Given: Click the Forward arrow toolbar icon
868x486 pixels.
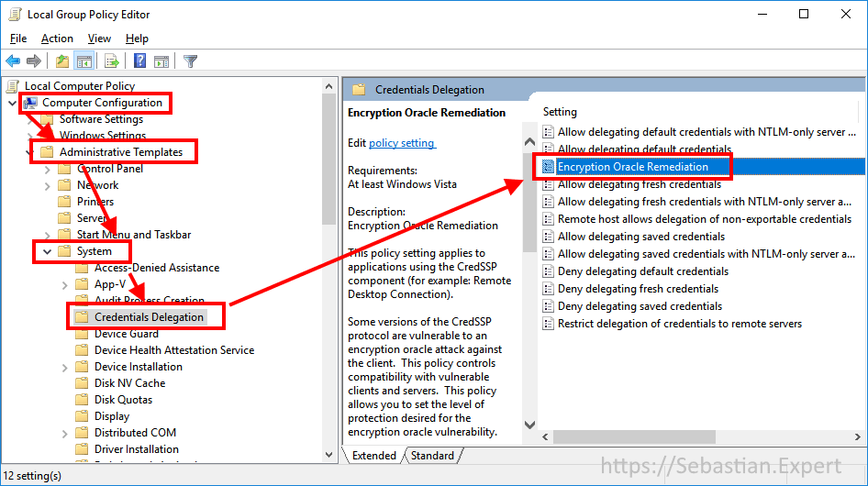Looking at the screenshot, I should coord(34,61).
